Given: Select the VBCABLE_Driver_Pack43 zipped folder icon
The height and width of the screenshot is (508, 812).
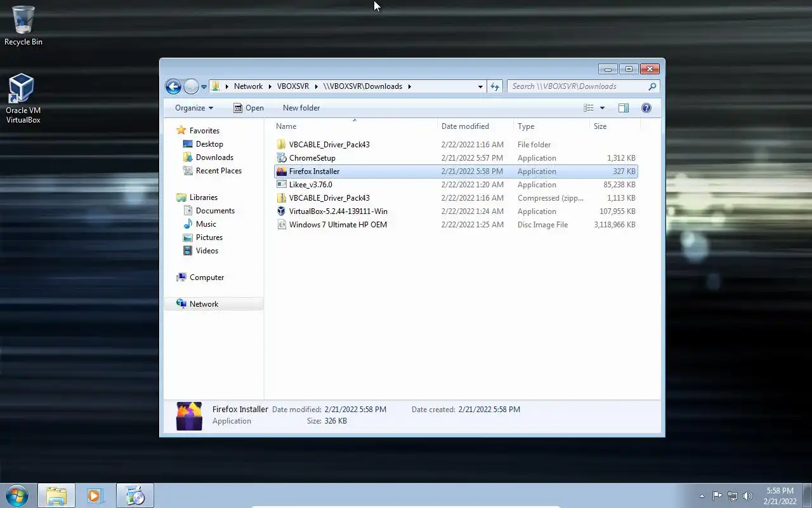Looking at the screenshot, I should (x=282, y=198).
